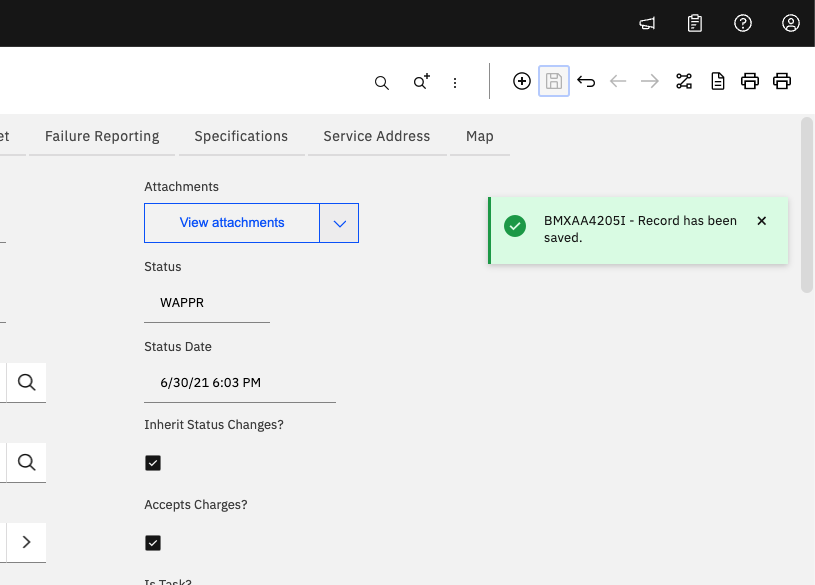Click the Status Date field
Screen dimensions: 815x585
(240, 382)
